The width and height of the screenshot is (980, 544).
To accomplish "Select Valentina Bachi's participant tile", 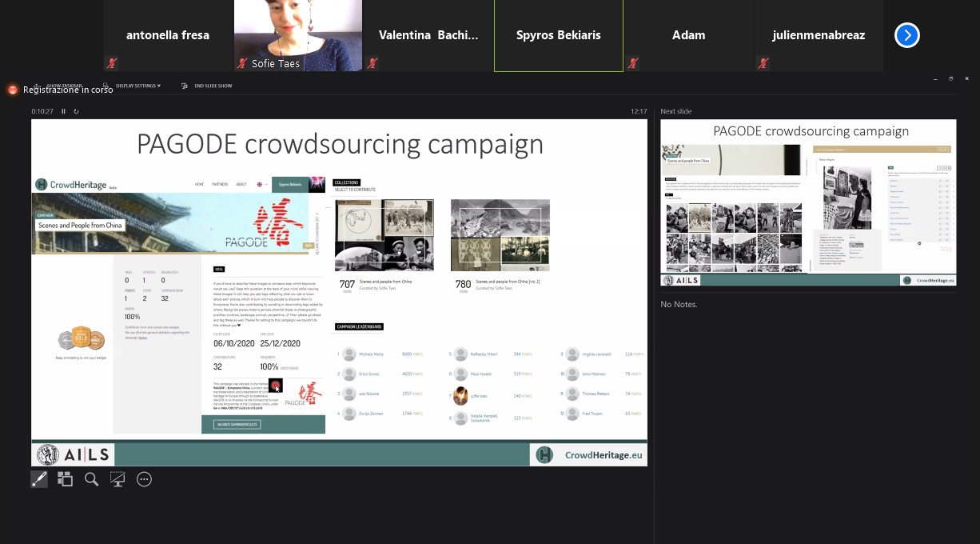I will point(428,36).
